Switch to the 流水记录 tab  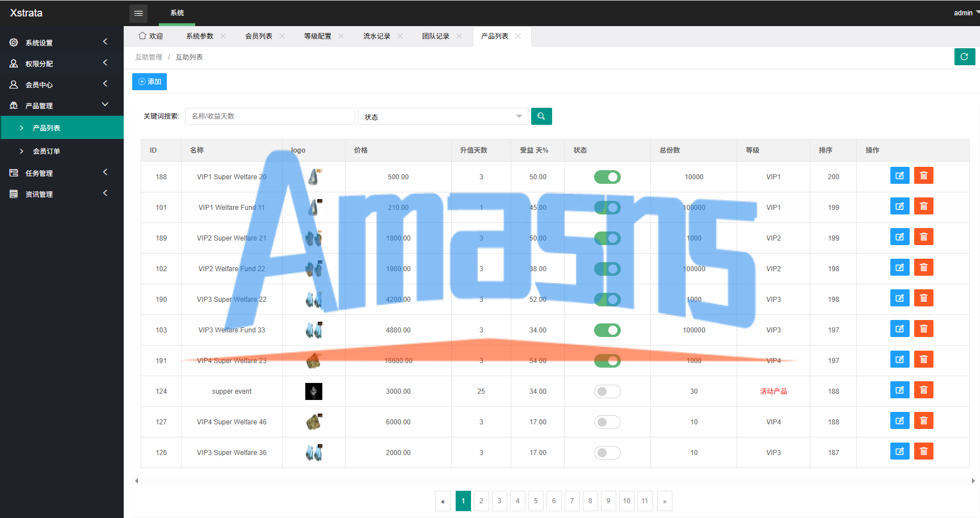coord(377,36)
